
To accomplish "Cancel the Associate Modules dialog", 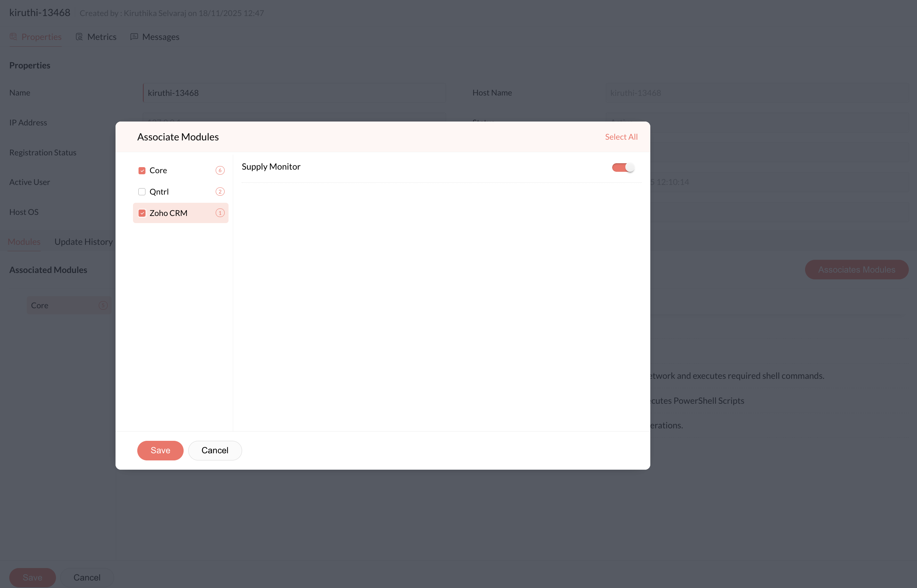I will click(x=215, y=450).
